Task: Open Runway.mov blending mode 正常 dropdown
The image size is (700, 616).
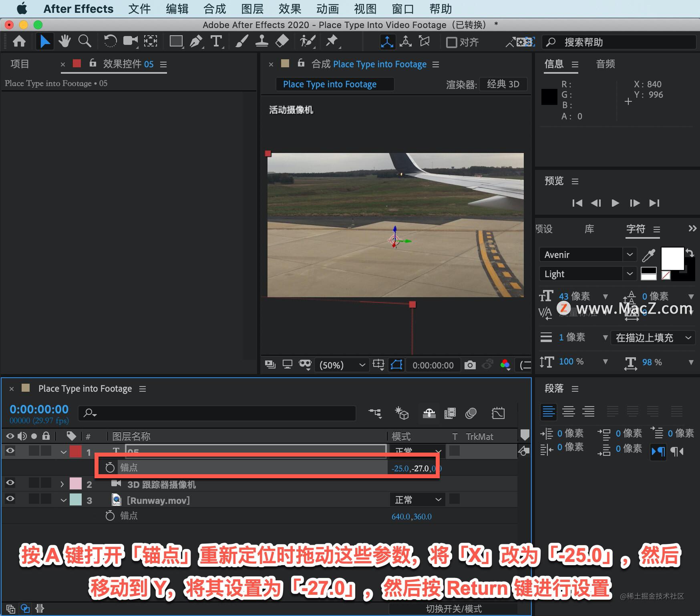Action: click(x=417, y=499)
